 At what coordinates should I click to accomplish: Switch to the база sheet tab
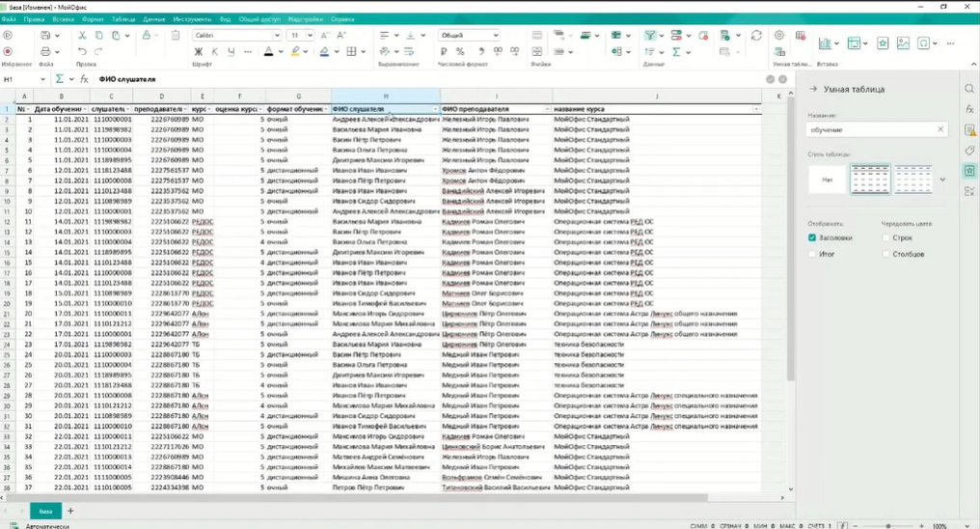[45, 511]
